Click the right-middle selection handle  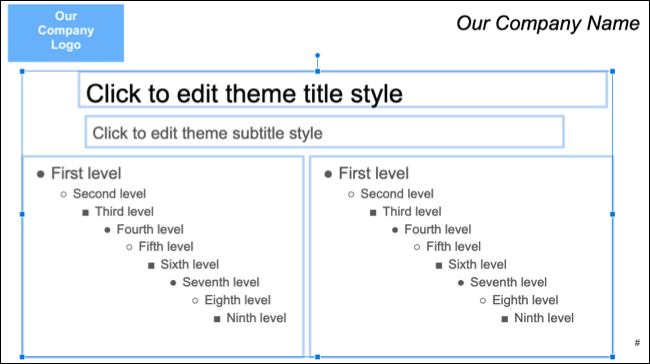click(613, 214)
